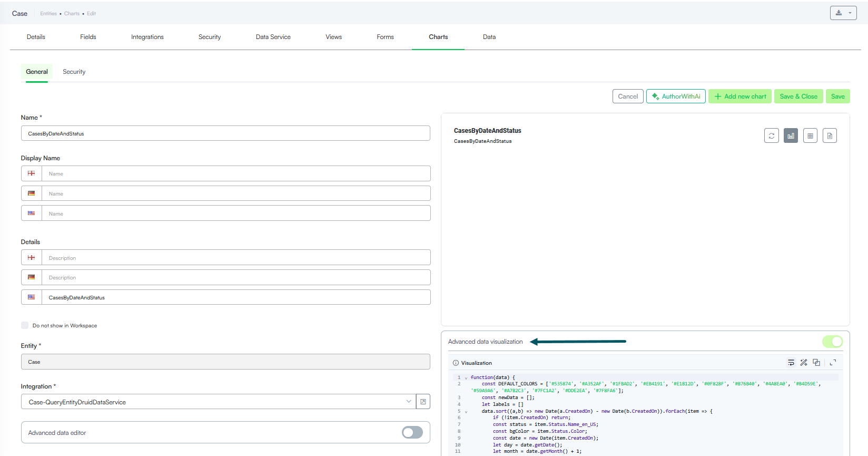Click the Cancel button
Screen dimensions: 868x456
[x=628, y=96]
